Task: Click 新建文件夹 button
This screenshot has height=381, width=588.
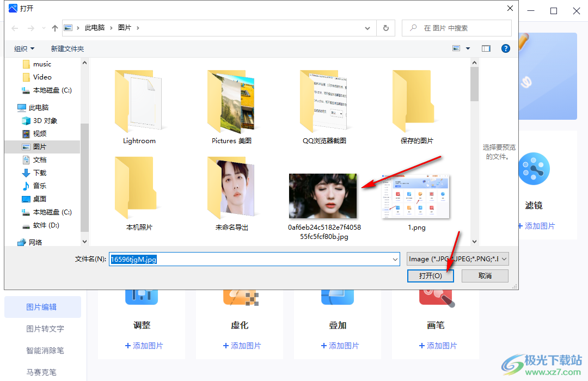Action: tap(68, 49)
